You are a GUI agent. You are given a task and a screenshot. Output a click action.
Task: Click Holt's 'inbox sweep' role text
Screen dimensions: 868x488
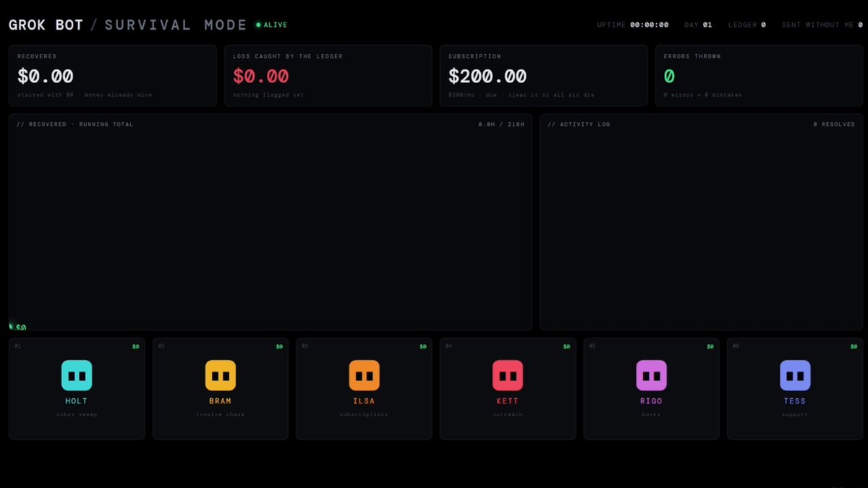77,414
